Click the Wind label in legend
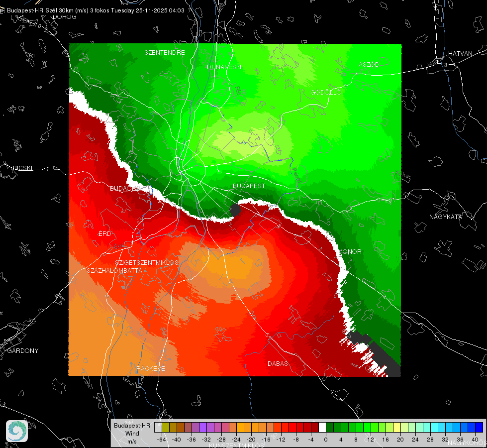The width and height of the screenshot is (487, 448). coord(132,433)
